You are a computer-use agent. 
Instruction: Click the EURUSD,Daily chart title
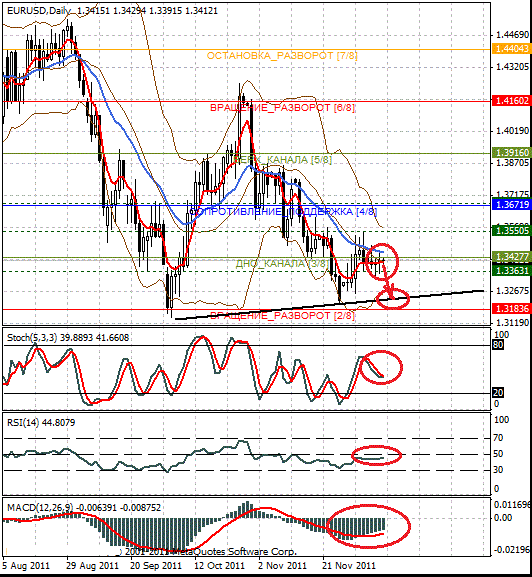112,11
